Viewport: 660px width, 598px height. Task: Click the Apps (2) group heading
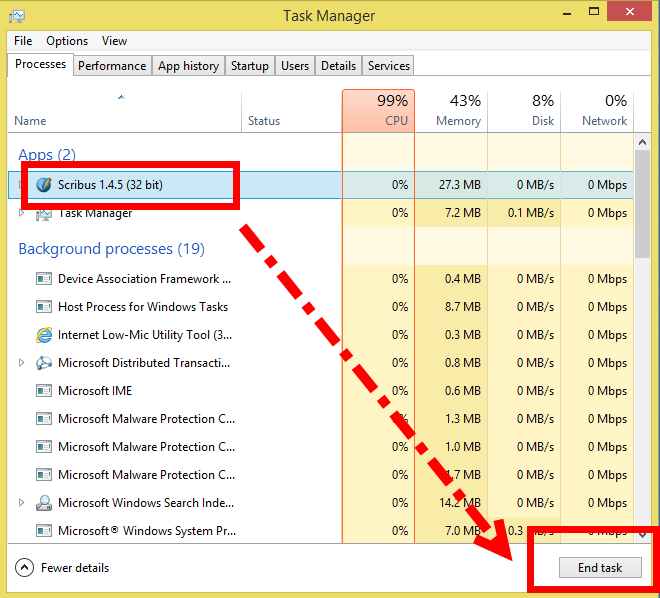[x=47, y=155]
